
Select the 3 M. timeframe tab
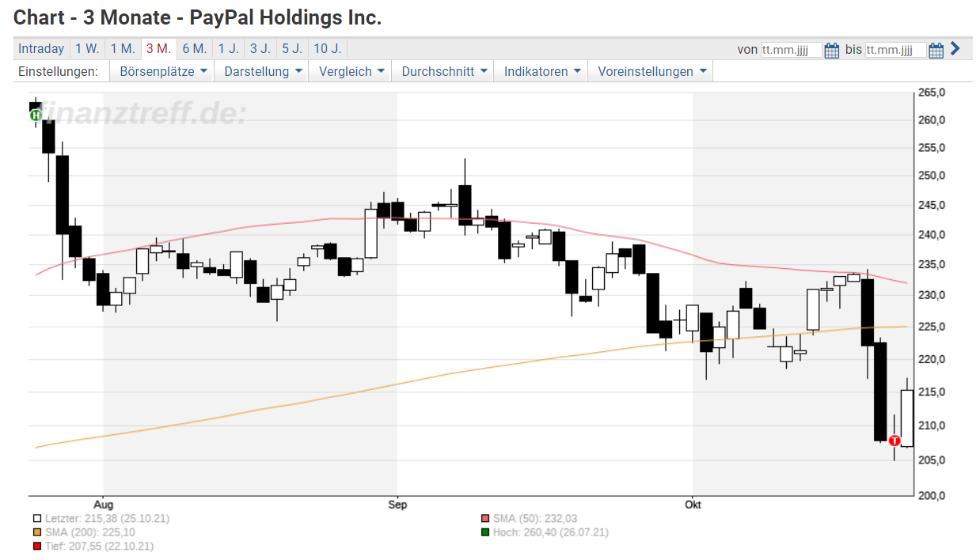(158, 48)
